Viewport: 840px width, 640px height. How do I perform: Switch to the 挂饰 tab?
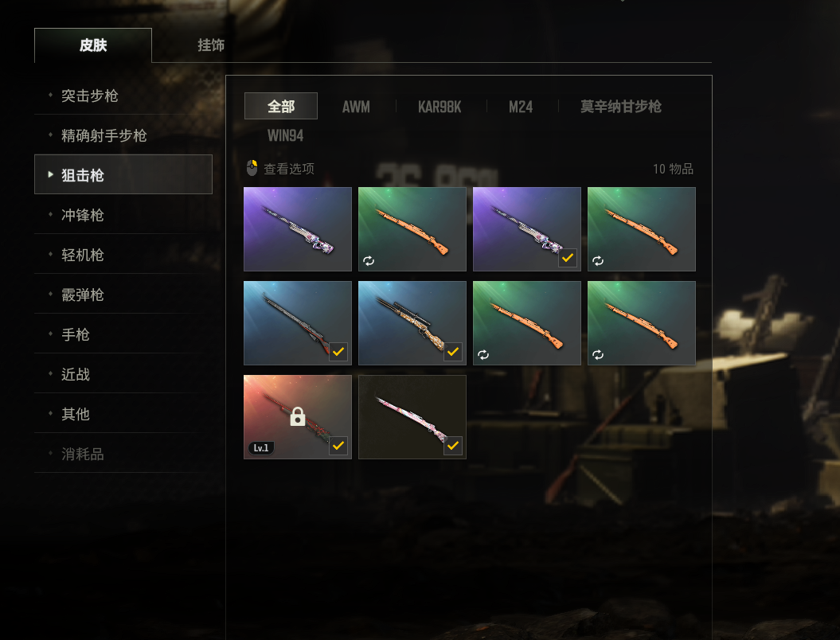(210, 45)
